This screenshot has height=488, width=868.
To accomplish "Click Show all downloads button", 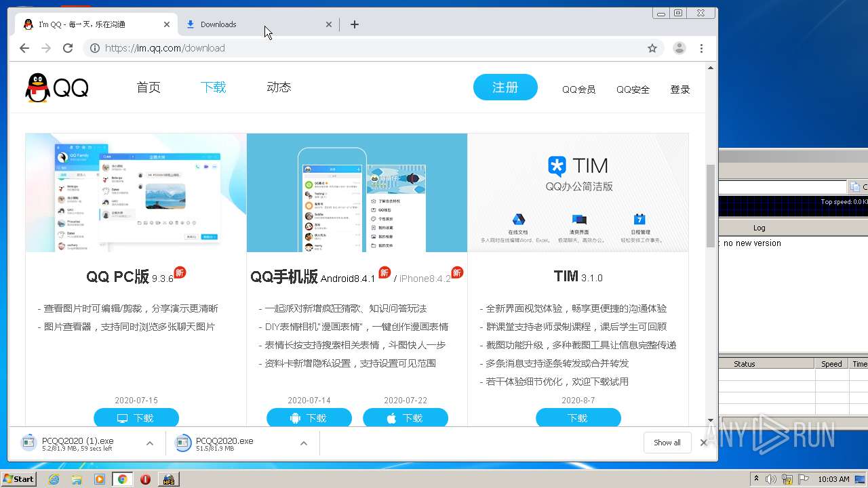I will point(667,443).
